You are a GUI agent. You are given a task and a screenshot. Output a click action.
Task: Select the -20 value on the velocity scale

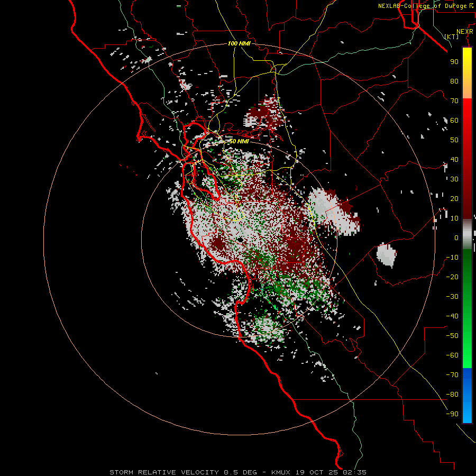click(452, 277)
